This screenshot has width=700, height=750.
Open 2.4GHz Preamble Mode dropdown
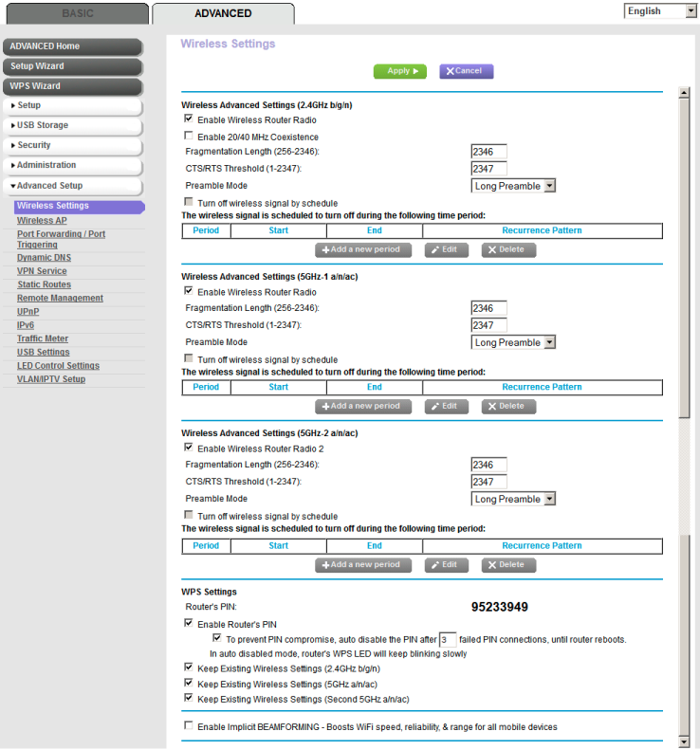pyautogui.click(x=513, y=186)
